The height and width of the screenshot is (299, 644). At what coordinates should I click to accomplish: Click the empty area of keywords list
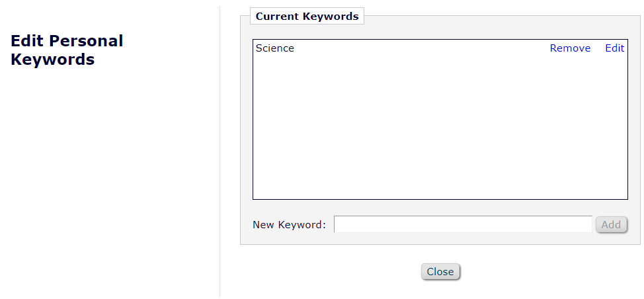click(x=440, y=126)
